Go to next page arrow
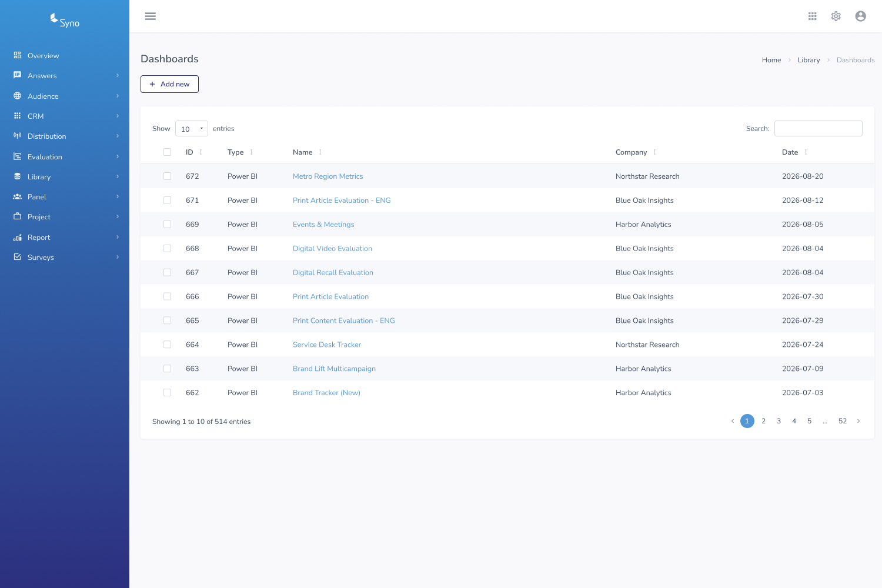Image resolution: width=882 pixels, height=588 pixels. tap(858, 421)
